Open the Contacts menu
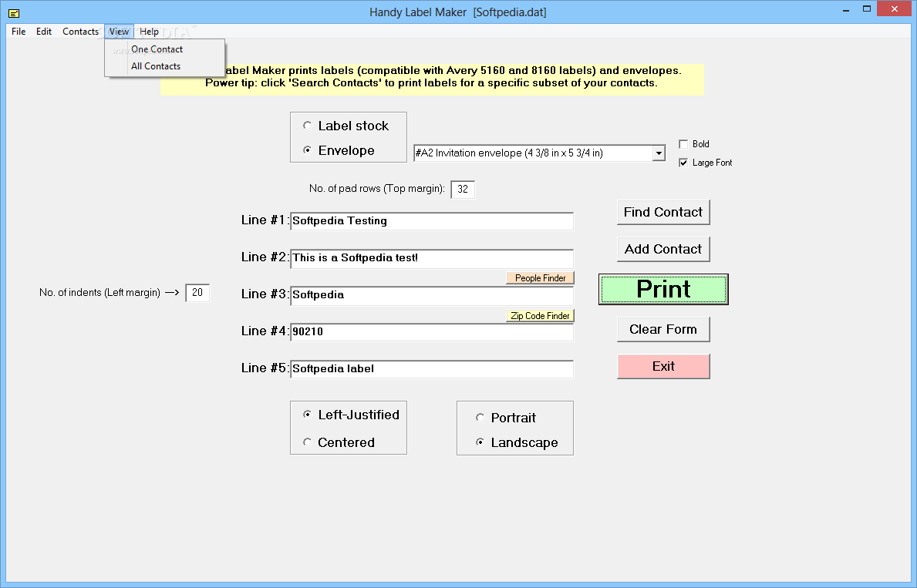917x588 pixels. point(81,32)
